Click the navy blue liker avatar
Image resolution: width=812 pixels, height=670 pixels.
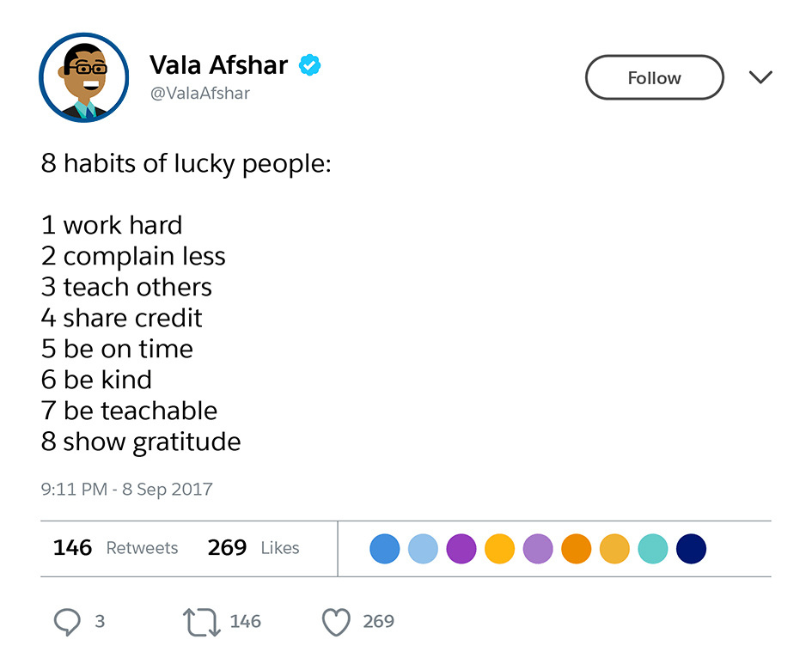click(x=691, y=549)
